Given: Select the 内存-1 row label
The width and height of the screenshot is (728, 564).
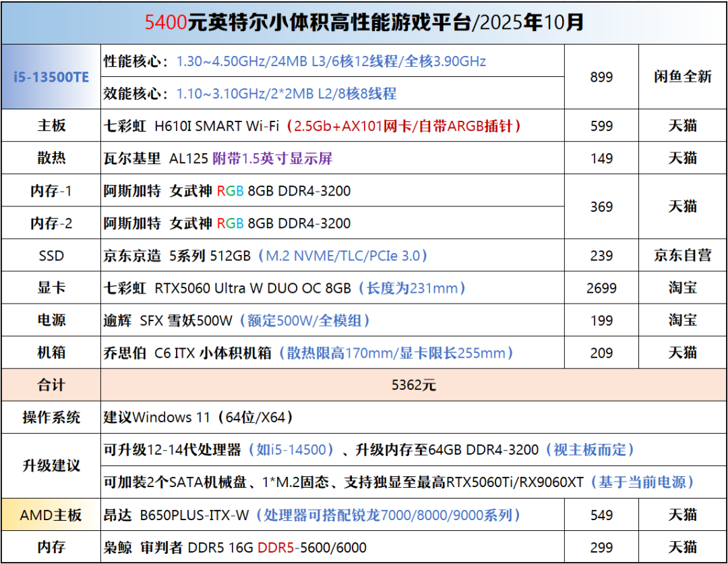Looking at the screenshot, I should (x=51, y=191).
